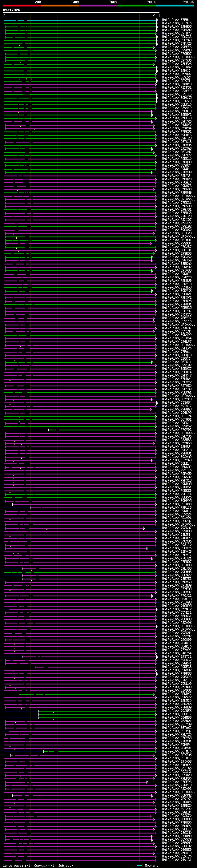Click UniRef100_Q7XUN0 label
Viewport: 197px width, 868px height.
click(x=177, y=836)
